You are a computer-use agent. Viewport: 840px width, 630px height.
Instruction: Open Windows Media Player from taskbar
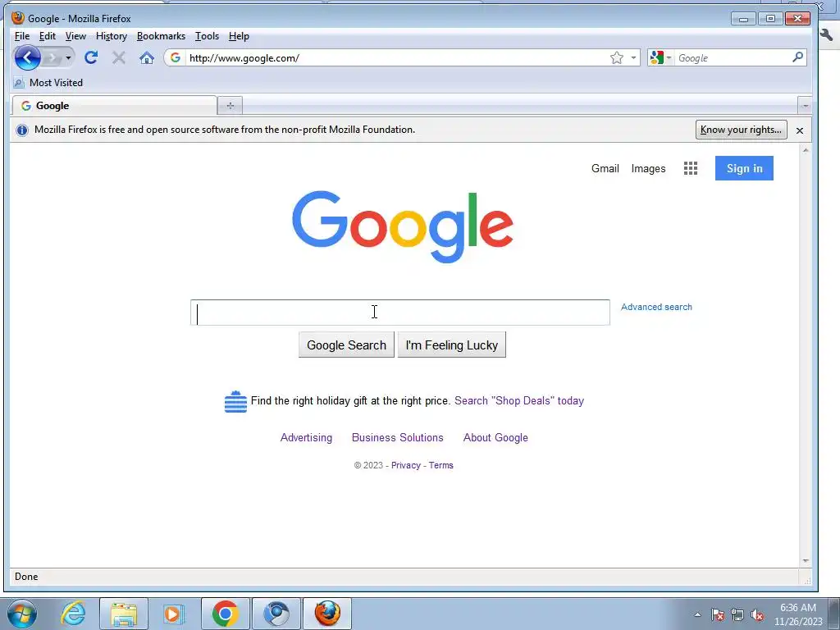(174, 614)
